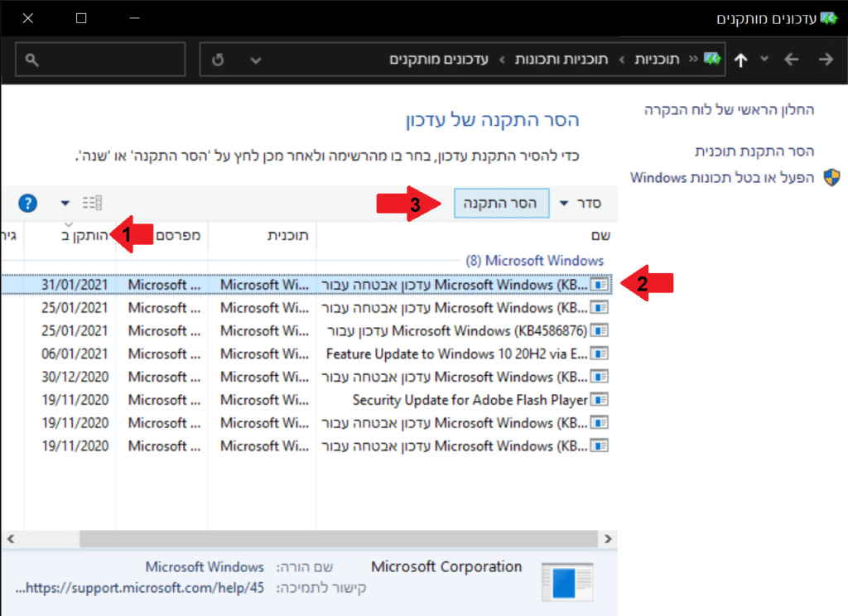Click the refresh icon in address bar

click(219, 60)
